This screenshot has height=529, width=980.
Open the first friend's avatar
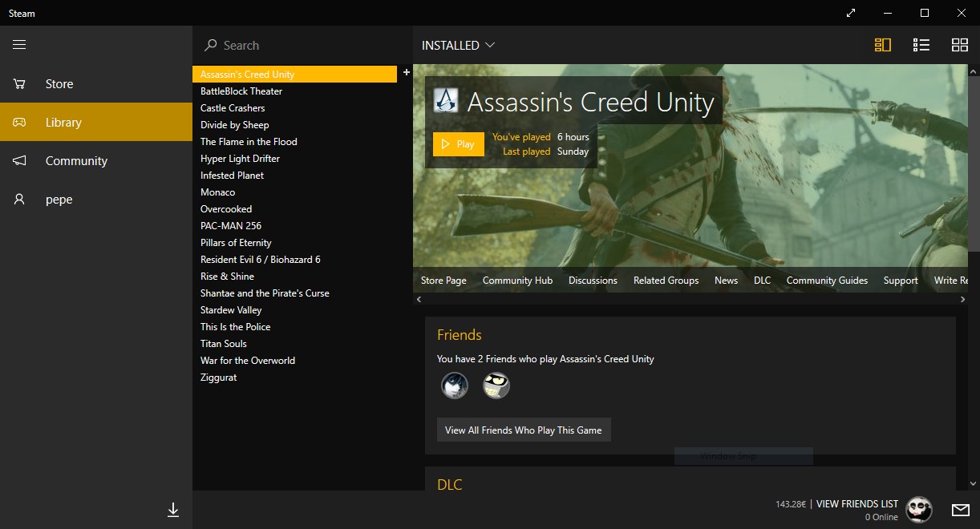tap(455, 386)
